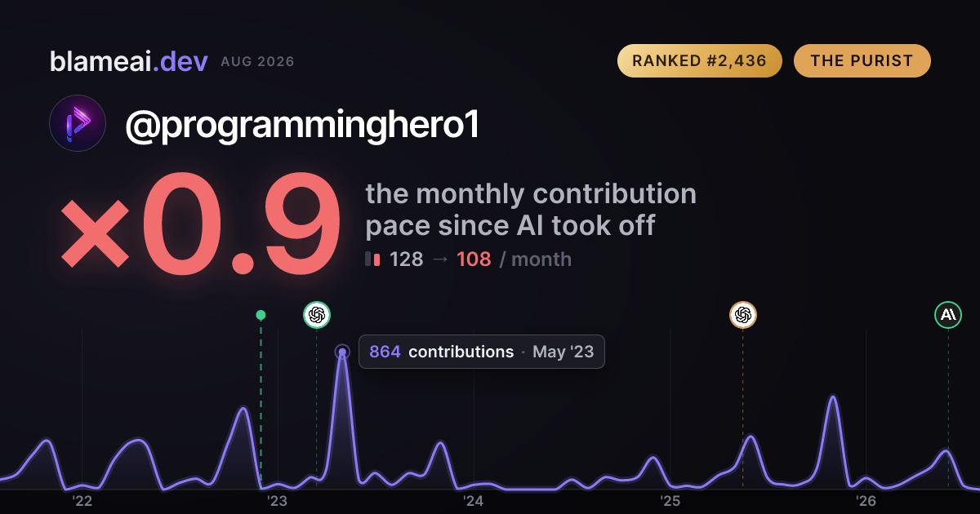The width and height of the screenshot is (980, 514).
Task: Click the red 108 per month value
Action: (x=474, y=259)
